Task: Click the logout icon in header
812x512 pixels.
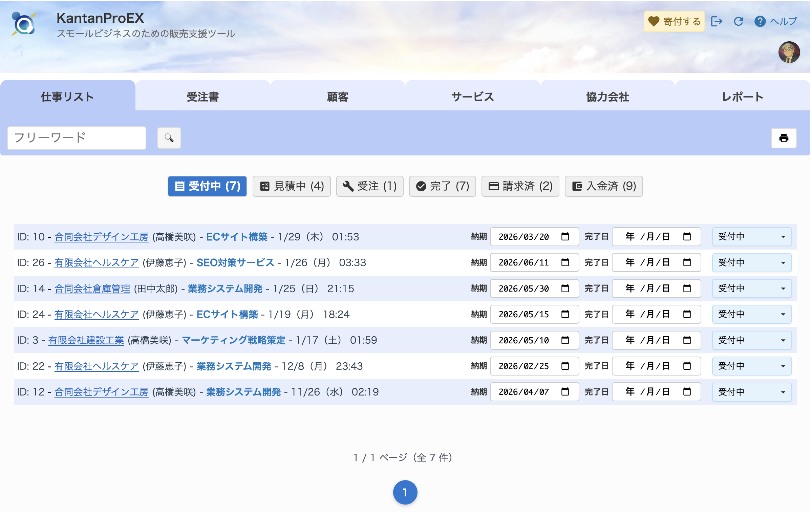Action: pyautogui.click(x=717, y=21)
